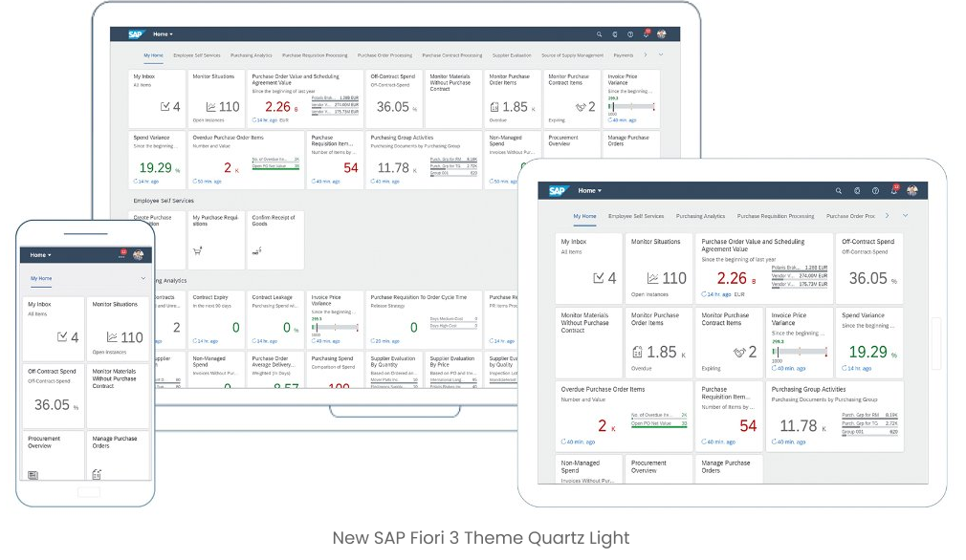Expand the down-chevron beside My Home on phone

coord(143,278)
